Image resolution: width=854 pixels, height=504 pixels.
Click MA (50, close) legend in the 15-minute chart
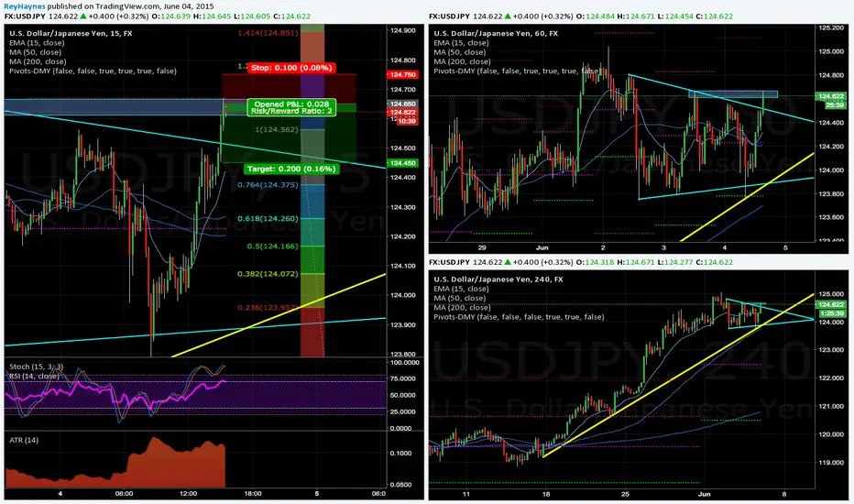pyautogui.click(x=36, y=52)
